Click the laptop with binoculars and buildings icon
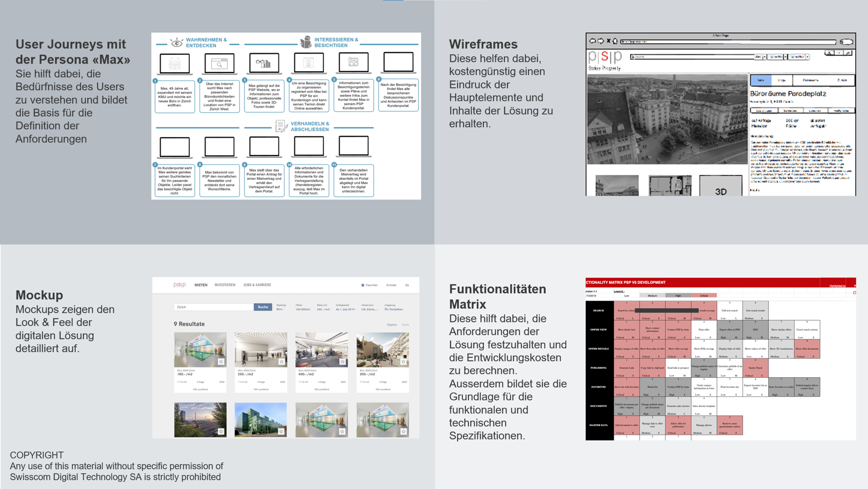Viewport: 868px width, 489px height. point(264,64)
